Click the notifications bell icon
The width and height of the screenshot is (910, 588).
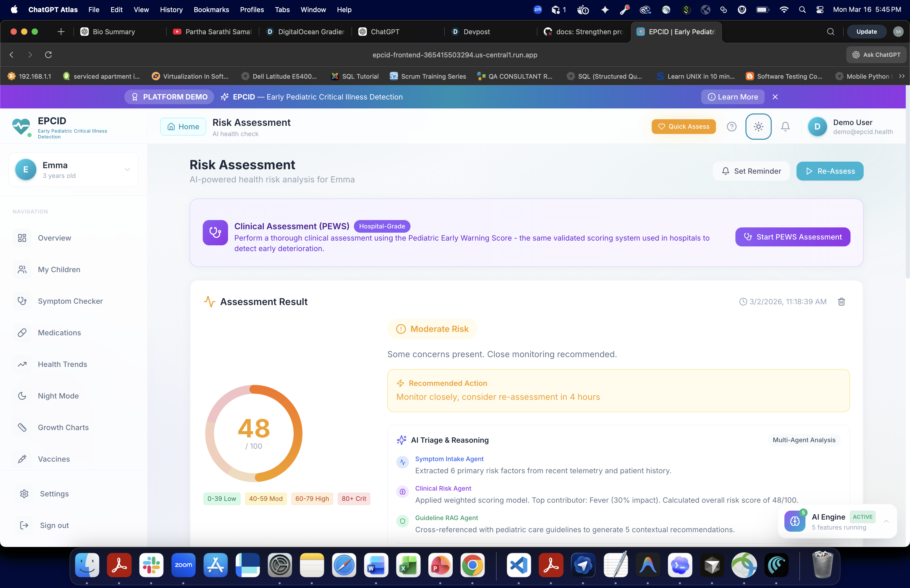[x=785, y=126]
